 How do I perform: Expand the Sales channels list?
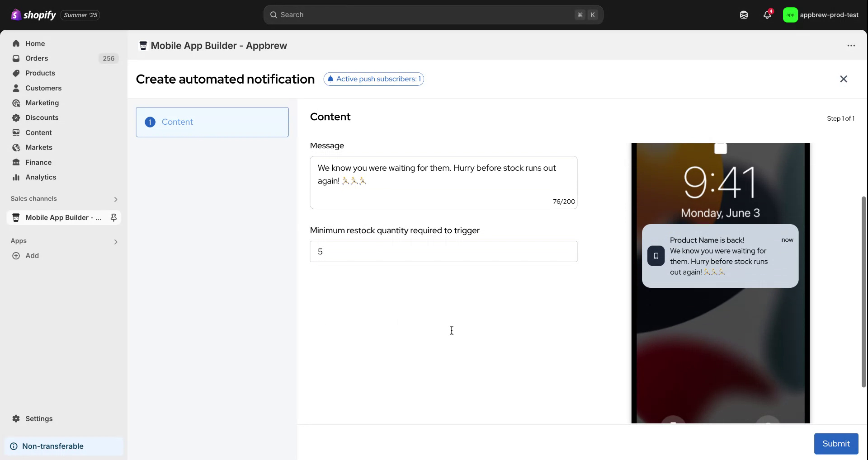coord(116,199)
